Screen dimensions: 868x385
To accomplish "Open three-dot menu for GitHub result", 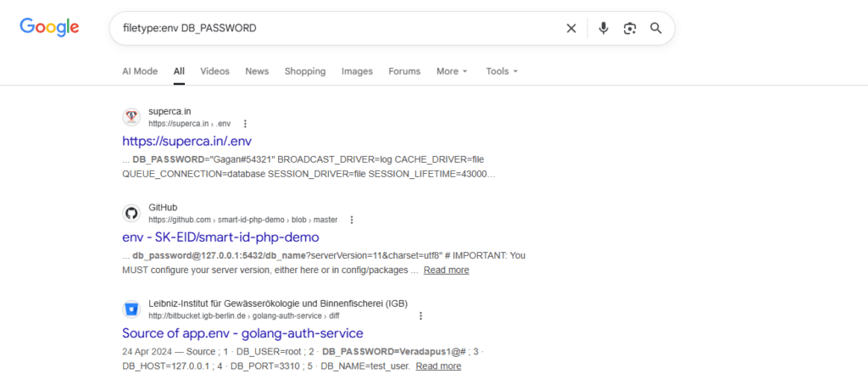I will [x=352, y=220].
